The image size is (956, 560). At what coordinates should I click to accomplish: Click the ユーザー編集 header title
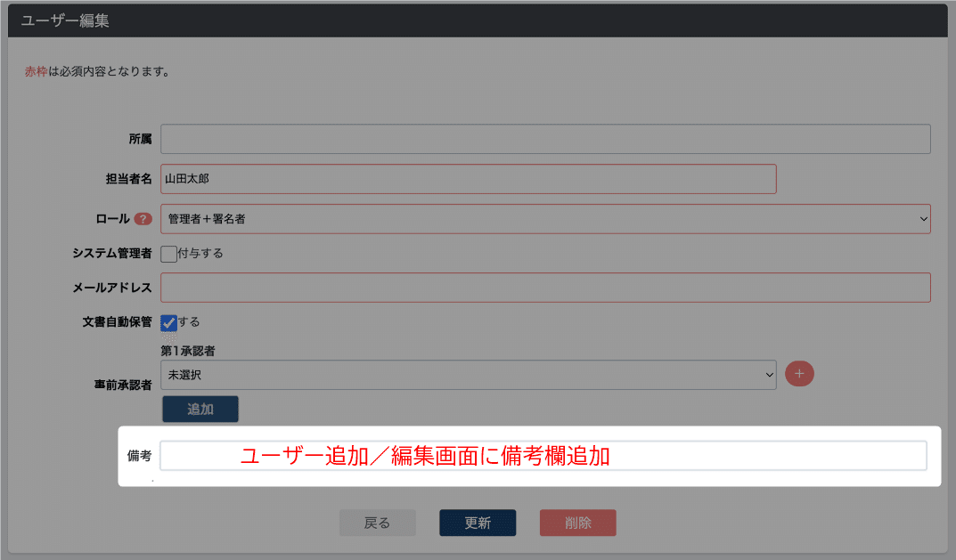[x=65, y=20]
